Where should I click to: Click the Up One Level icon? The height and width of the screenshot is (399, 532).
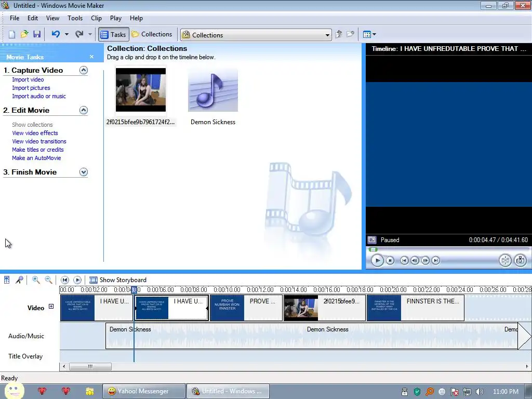[338, 34]
